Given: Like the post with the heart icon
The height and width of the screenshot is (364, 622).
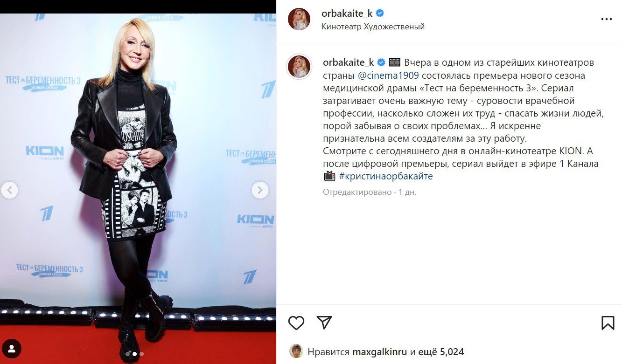Looking at the screenshot, I should tap(296, 323).
